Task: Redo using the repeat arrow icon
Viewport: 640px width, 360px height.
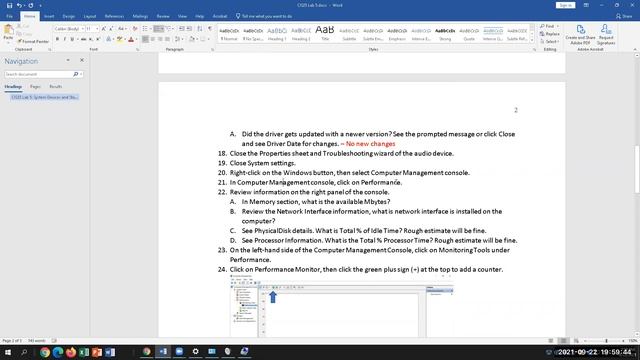Action: click(x=31, y=5)
